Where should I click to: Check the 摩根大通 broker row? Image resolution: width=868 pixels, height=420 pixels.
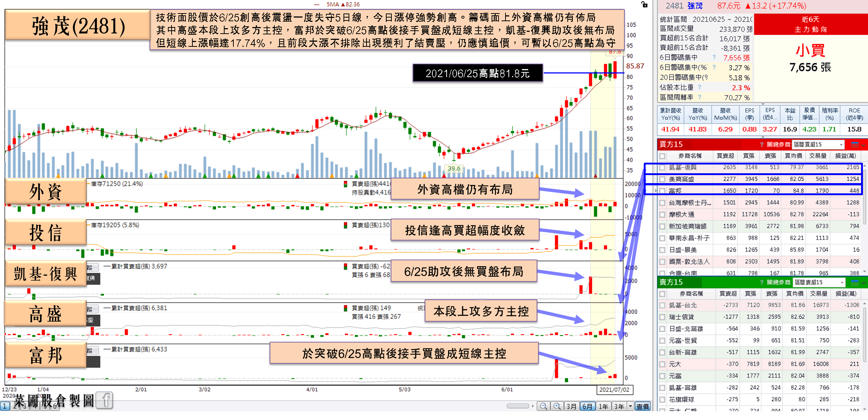[x=662, y=215]
